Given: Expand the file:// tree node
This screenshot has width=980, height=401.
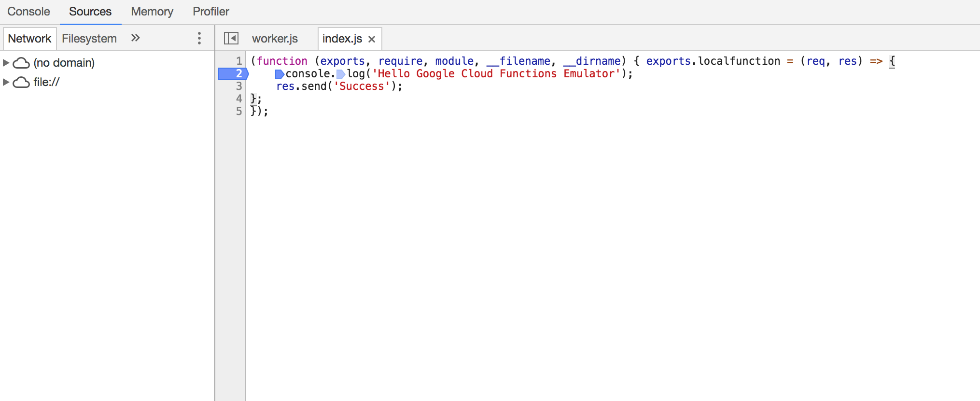Looking at the screenshot, I should click(6, 82).
